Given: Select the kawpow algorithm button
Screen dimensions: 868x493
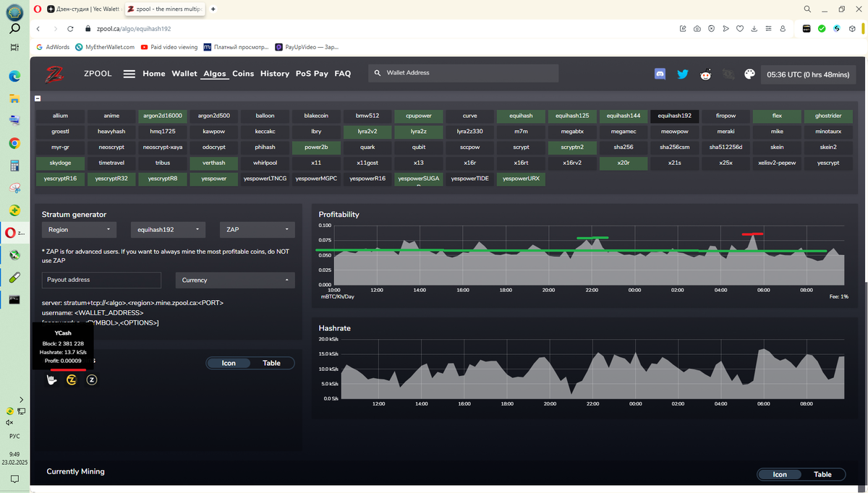Looking at the screenshot, I should 214,132.
